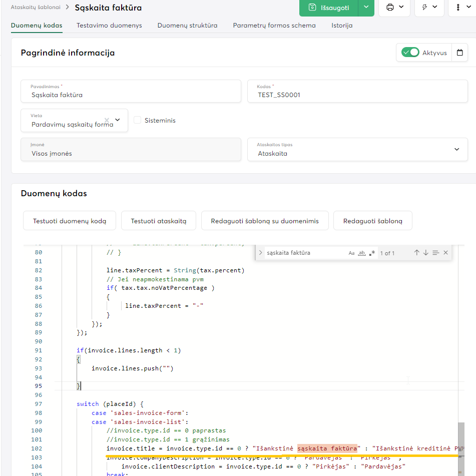Click the Pavadinimas input field
This screenshot has width=476, height=476.
[131, 95]
